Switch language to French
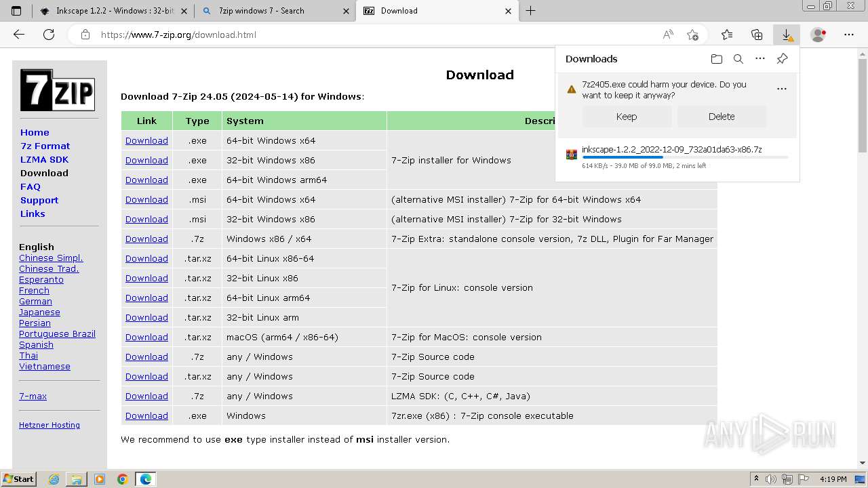Viewport: 868px width, 488px height. click(34, 290)
